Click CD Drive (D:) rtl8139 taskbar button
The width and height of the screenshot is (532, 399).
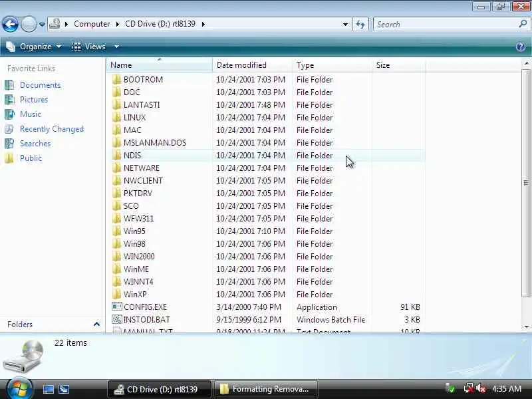click(160, 389)
